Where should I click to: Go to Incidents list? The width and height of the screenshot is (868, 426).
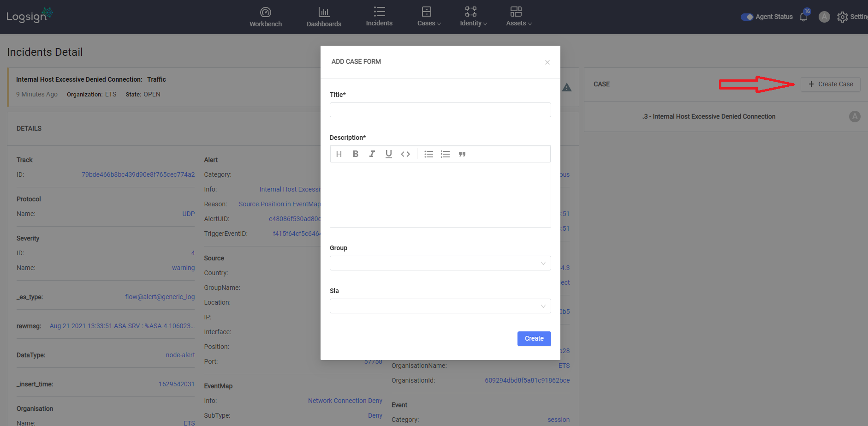click(x=379, y=17)
